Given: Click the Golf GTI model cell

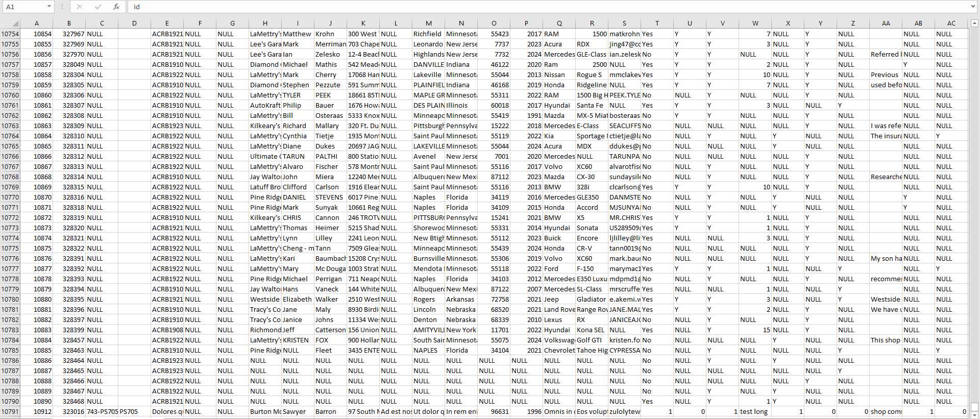Looking at the screenshot, I should point(592,340).
